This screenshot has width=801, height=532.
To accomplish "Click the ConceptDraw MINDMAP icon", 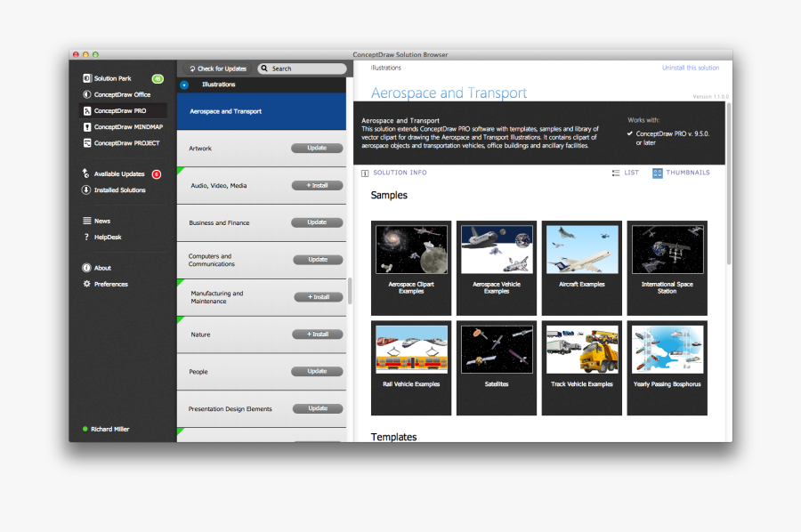I will point(87,127).
